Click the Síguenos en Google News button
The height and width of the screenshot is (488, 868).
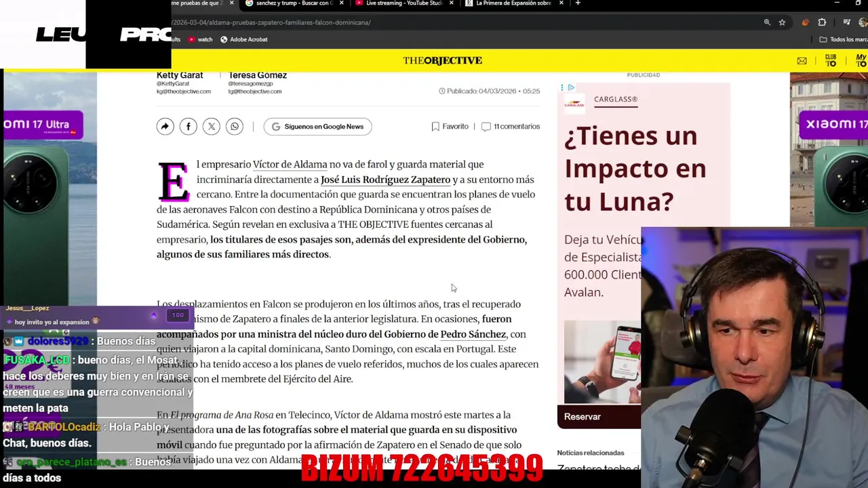(317, 127)
